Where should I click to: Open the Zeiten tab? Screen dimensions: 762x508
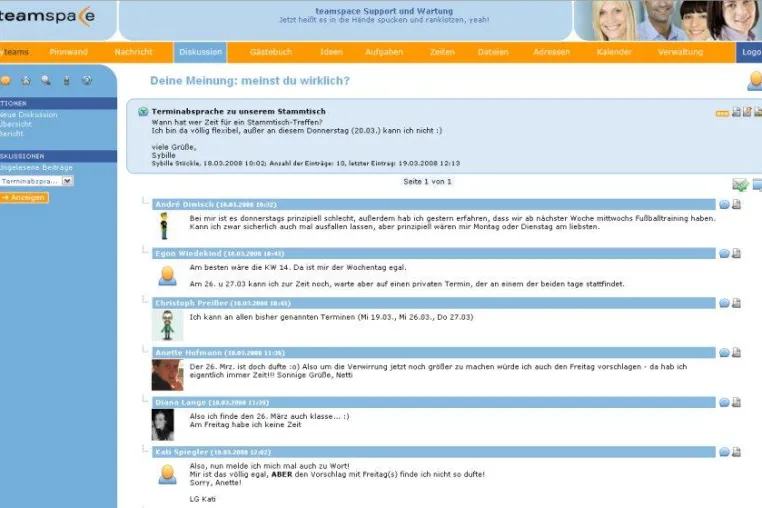click(x=442, y=52)
